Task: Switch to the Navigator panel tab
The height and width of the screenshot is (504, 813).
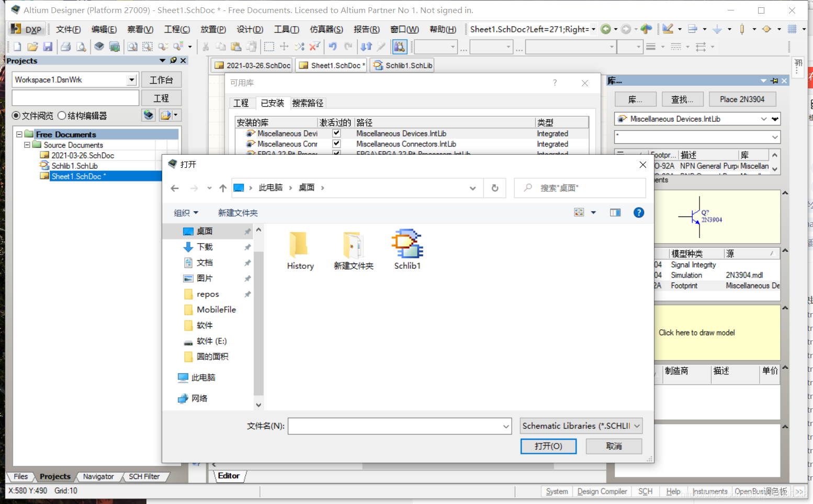Action: coord(98,476)
